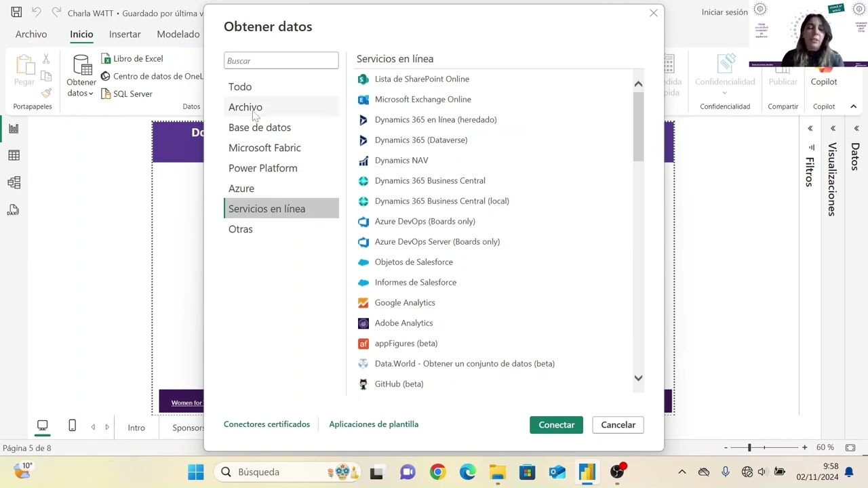Choose the Objetos de Salesforce cloud icon
The height and width of the screenshot is (488, 868).
[363, 262]
